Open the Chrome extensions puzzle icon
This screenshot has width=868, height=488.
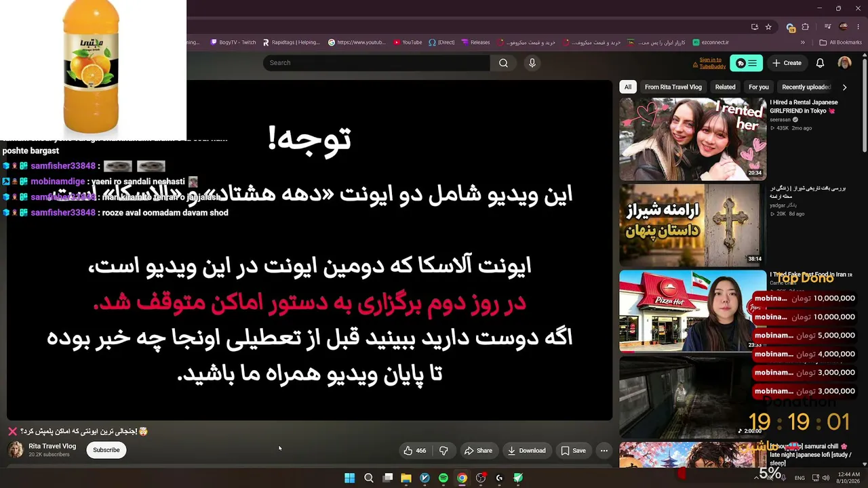tap(806, 27)
